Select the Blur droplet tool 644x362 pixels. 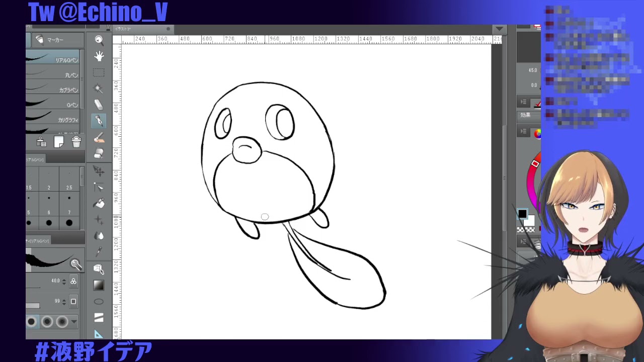(x=99, y=236)
